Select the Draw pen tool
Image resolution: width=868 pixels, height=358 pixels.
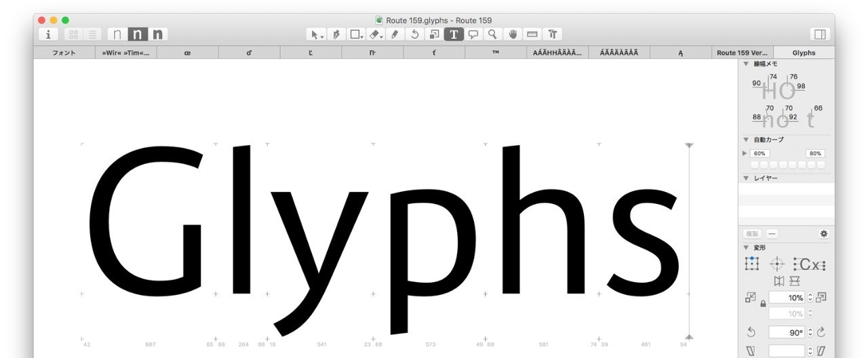(336, 34)
